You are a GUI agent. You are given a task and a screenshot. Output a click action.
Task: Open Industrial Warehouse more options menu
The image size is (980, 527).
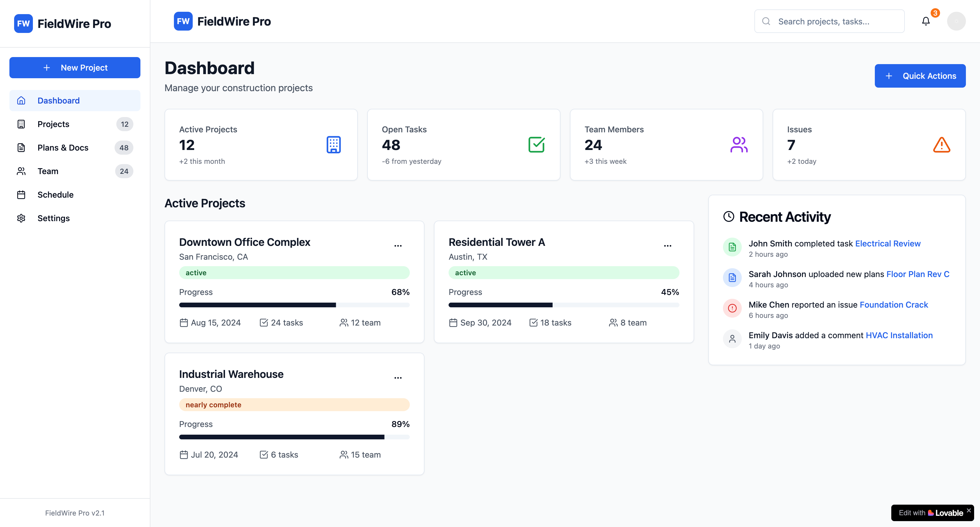click(398, 378)
